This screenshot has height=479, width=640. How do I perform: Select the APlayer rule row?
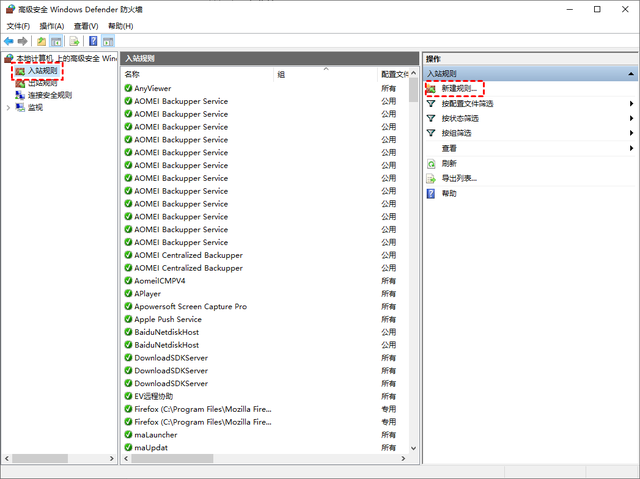pyautogui.click(x=265, y=293)
